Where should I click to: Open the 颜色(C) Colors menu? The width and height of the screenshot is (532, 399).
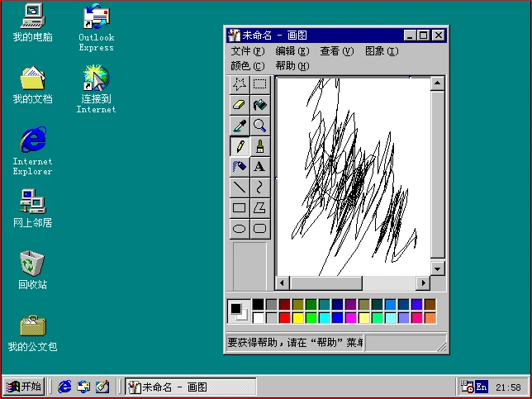click(247, 66)
